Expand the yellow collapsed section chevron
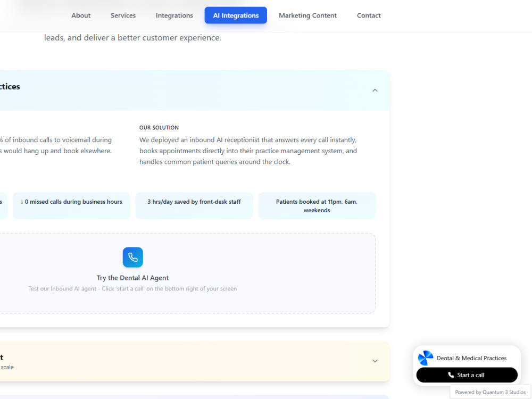This screenshot has width=532, height=399. (375, 361)
